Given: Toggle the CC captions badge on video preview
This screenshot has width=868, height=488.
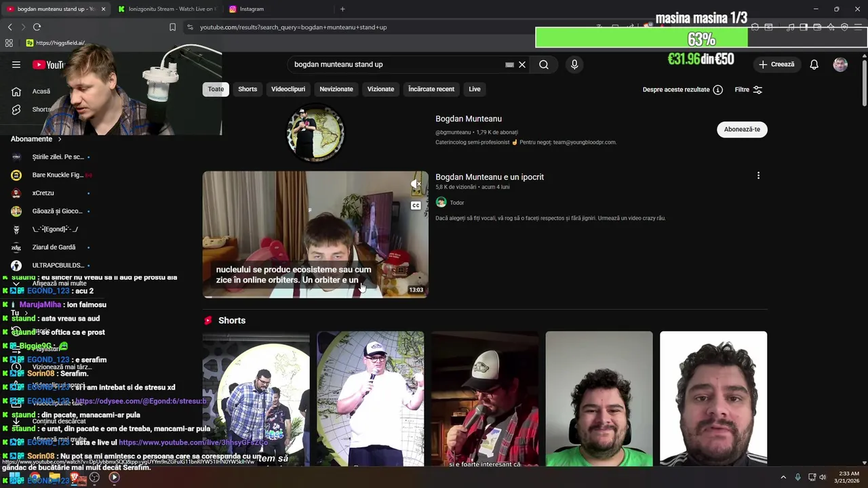Looking at the screenshot, I should pos(416,206).
